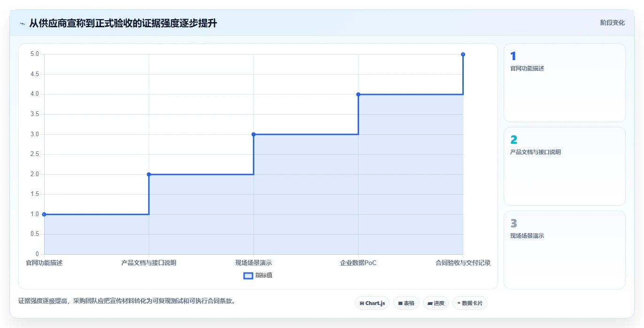The height and width of the screenshot is (328, 644).
Task: Click the 合同验收与交付记录 x-axis label
Action: (x=463, y=263)
